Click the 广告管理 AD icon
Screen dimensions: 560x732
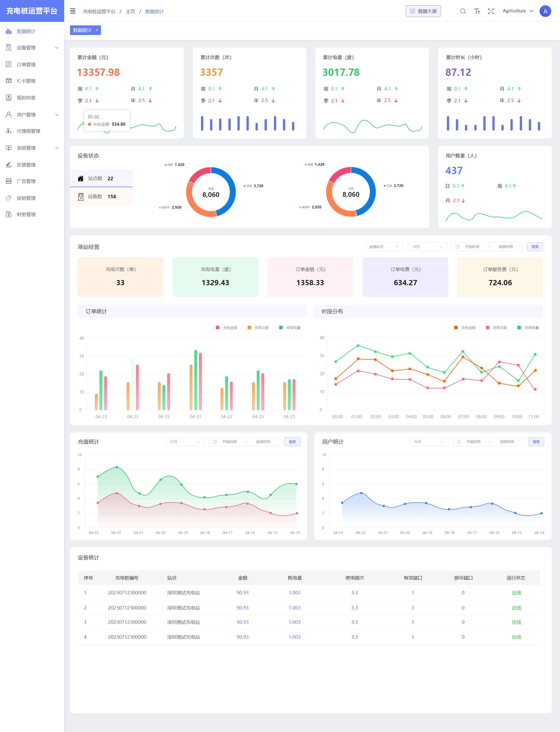[x=9, y=181]
